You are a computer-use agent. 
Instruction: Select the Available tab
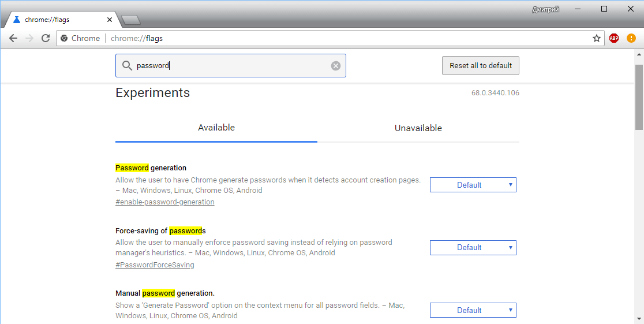tap(216, 128)
